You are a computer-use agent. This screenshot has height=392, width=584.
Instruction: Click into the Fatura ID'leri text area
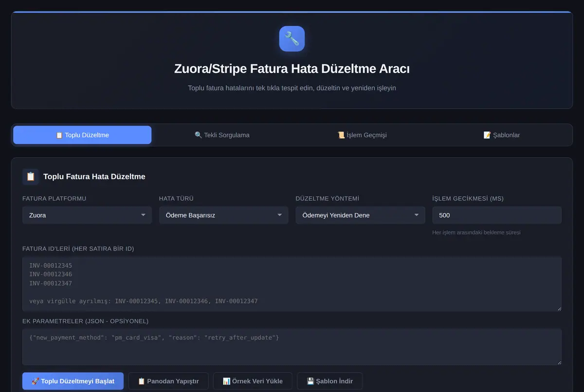pyautogui.click(x=292, y=284)
